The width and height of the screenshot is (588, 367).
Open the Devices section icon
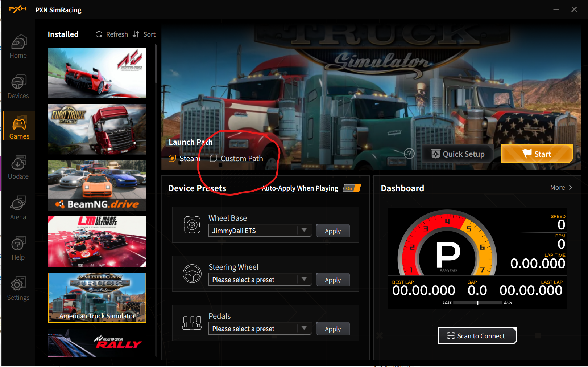click(x=18, y=82)
